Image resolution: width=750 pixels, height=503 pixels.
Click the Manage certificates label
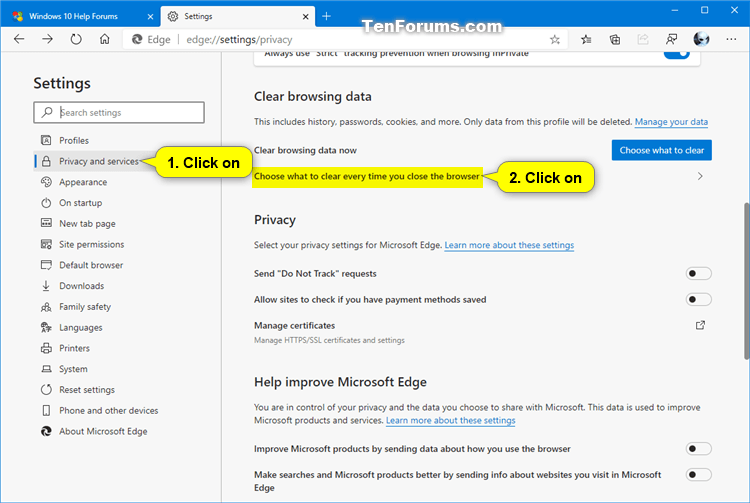294,326
